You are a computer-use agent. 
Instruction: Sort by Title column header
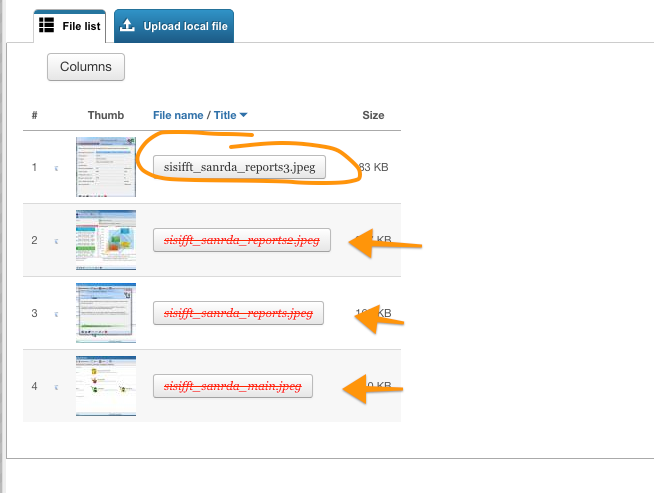225,115
